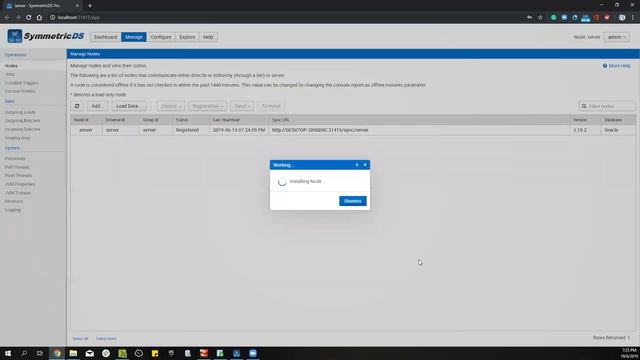Select Nodes in the sidebar
This screenshot has height=360, width=640.
click(11, 66)
